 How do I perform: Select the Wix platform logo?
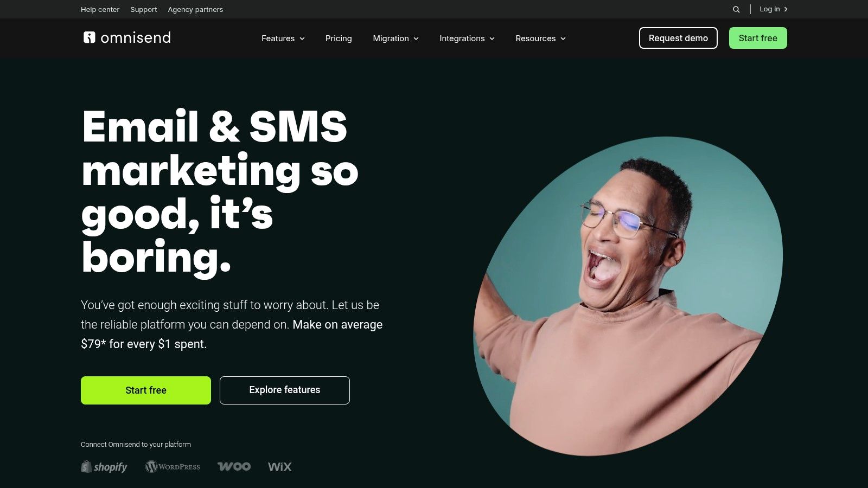tap(280, 466)
